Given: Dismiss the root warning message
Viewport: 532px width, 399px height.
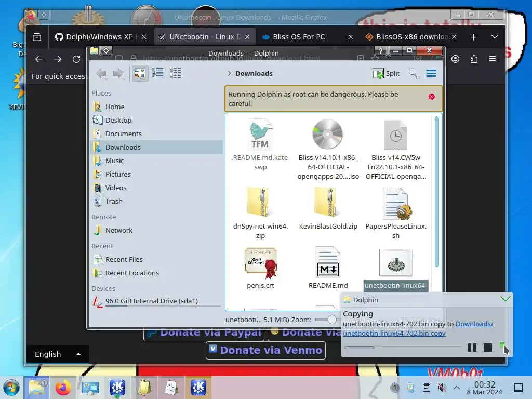Looking at the screenshot, I should point(432,97).
